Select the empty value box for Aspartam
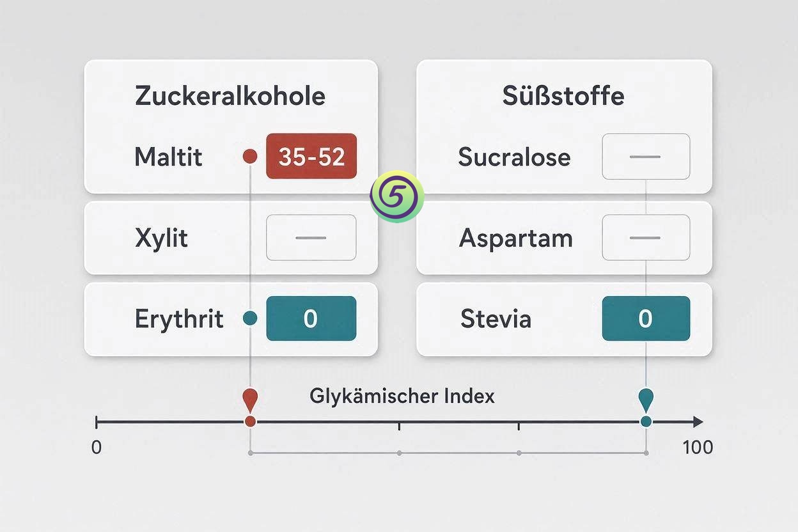This screenshot has height=532, width=798. pos(646,237)
